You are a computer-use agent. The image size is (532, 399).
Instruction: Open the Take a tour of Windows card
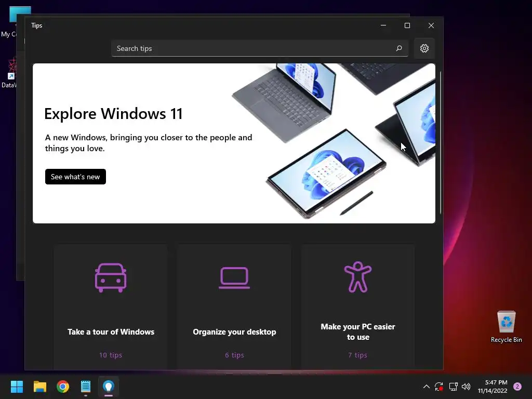(x=111, y=307)
